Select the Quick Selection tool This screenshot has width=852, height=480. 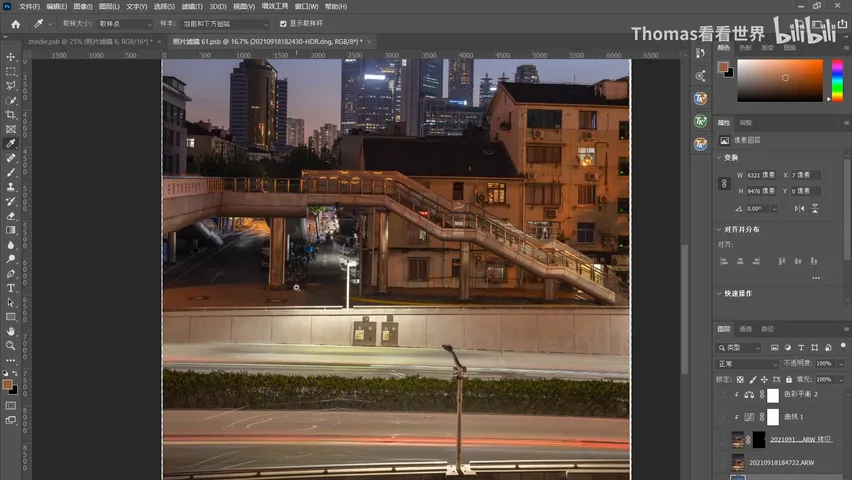11,101
